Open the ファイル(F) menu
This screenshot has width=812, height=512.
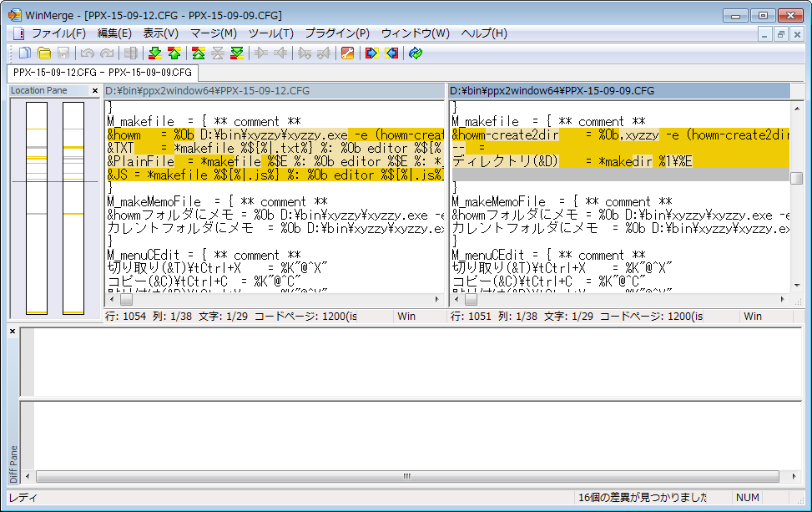tap(58, 33)
